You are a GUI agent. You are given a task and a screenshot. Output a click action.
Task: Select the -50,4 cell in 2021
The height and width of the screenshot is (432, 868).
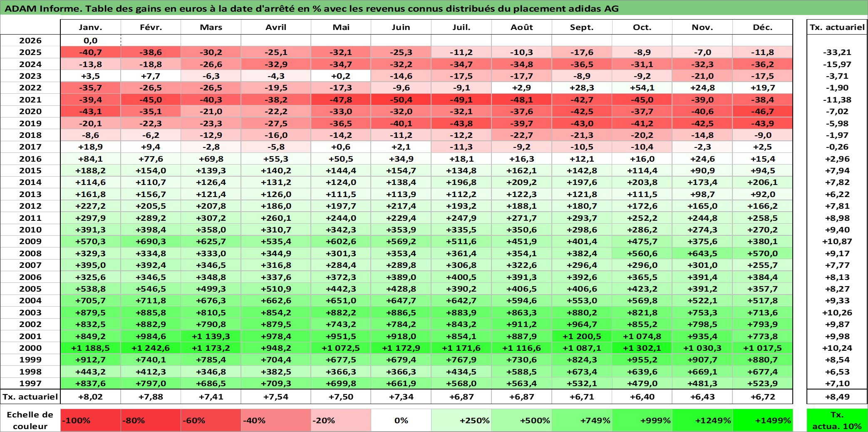coord(401,100)
